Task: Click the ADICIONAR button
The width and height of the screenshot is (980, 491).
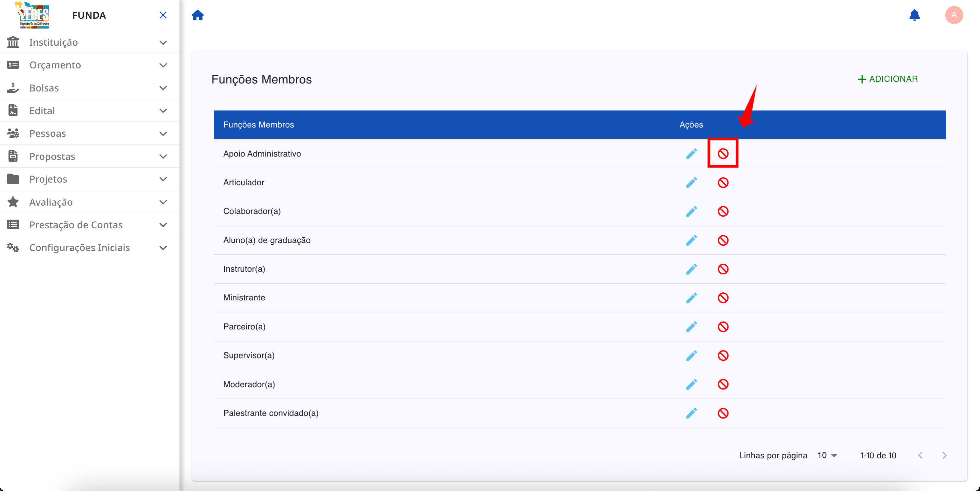Action: pos(887,79)
